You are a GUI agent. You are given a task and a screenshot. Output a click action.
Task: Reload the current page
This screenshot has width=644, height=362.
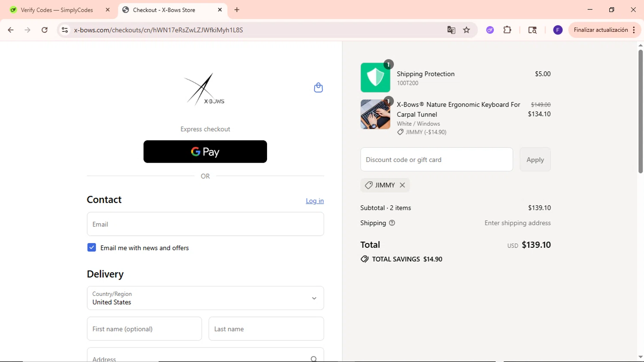44,30
